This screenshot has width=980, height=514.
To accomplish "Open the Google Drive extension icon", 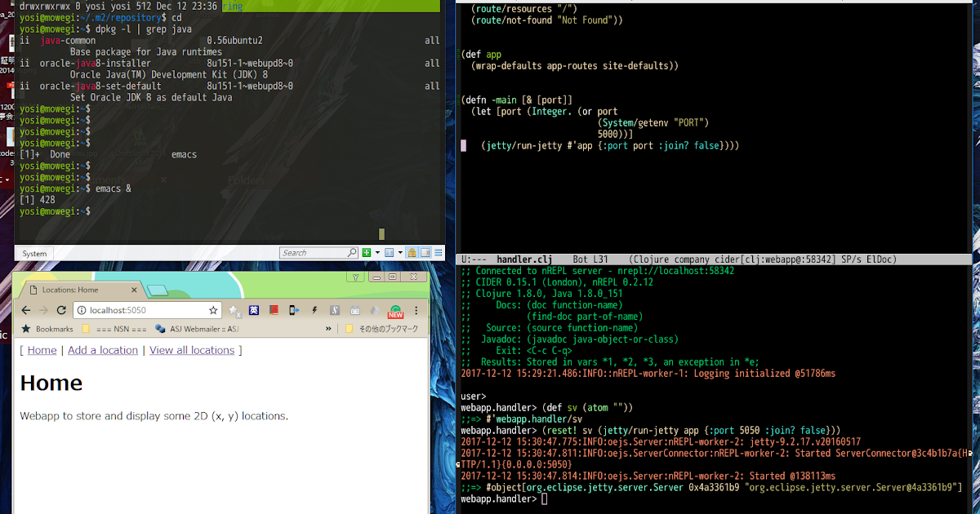I will point(376,311).
